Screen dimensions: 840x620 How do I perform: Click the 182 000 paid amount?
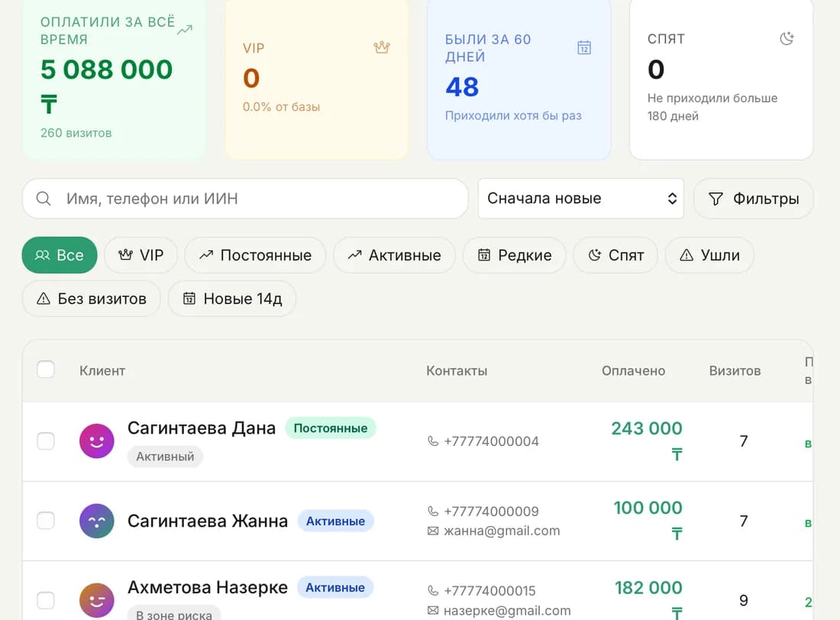tap(648, 587)
